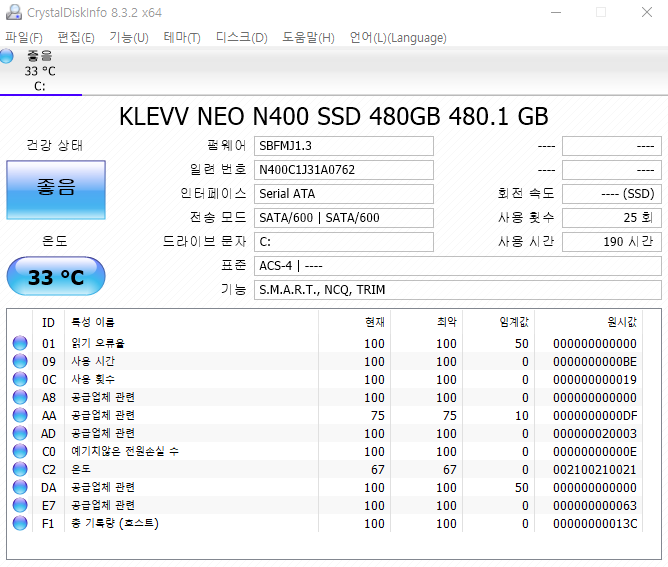Minimize the CrystalDiskInfo window

point(556,12)
